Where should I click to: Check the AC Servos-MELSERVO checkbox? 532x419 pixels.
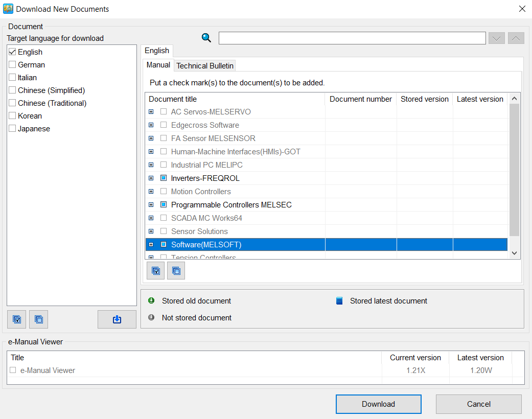click(164, 111)
